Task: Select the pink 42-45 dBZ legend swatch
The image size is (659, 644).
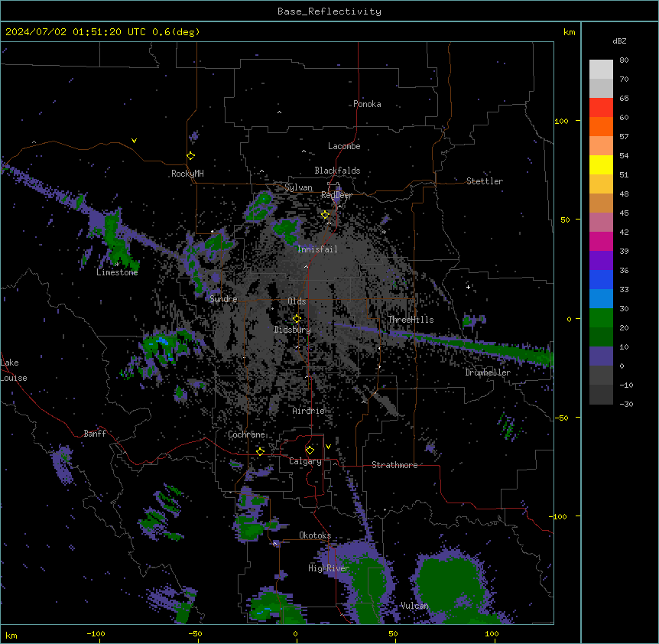Action: pyautogui.click(x=601, y=222)
